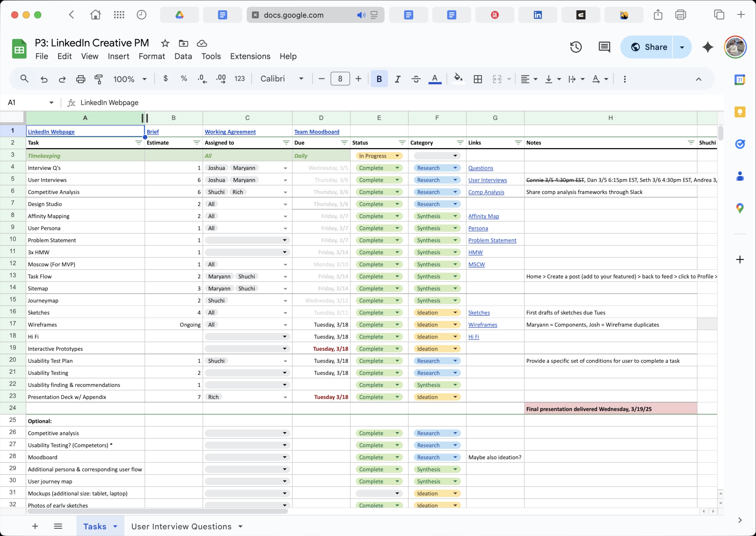Open the Working Agreement link

tap(230, 132)
